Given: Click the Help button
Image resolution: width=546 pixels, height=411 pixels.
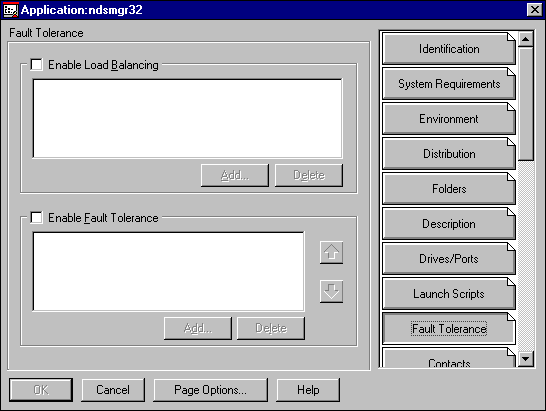Looking at the screenshot, I should pyautogui.click(x=308, y=390).
